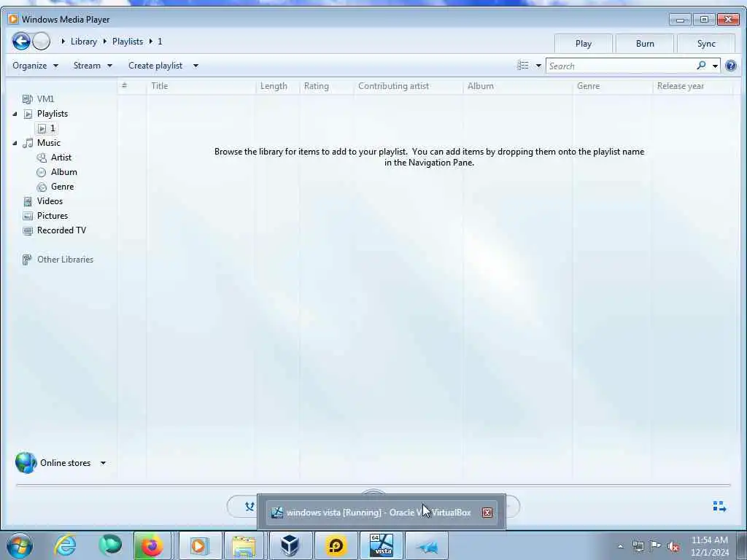This screenshot has width=747, height=560.
Task: Sort by the Title column header
Action: 201,86
